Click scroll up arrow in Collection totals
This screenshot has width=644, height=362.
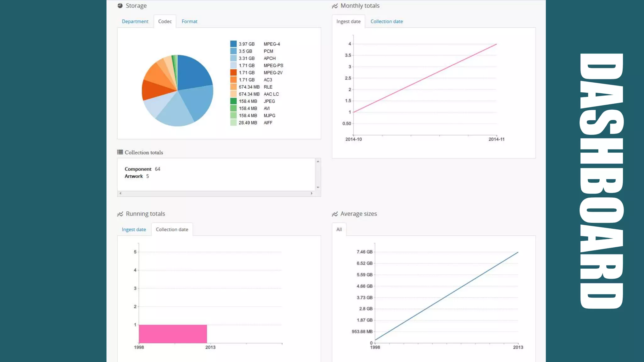point(318,162)
